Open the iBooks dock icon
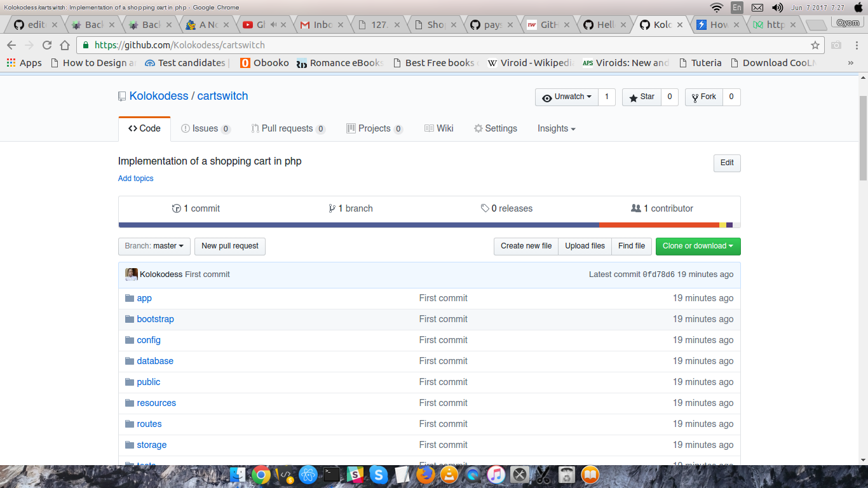 (590, 475)
